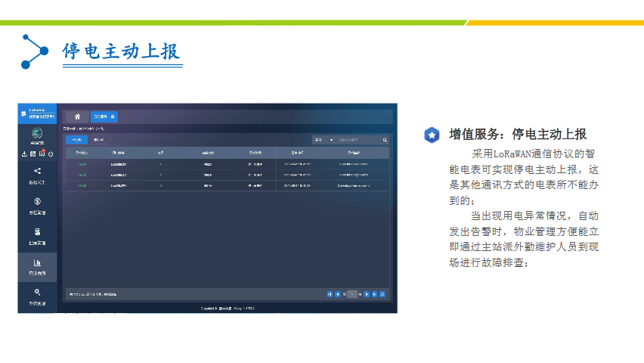Open notifications icon with red badge

click(42, 154)
